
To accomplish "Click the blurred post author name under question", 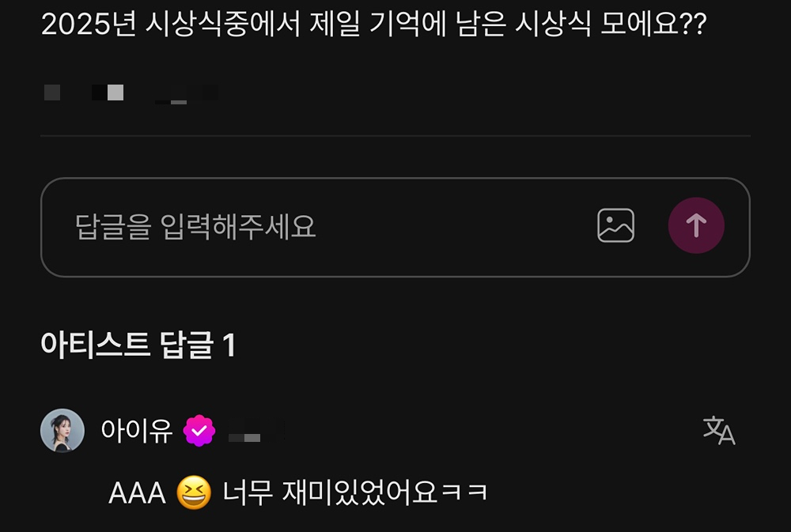I will pos(84,92).
